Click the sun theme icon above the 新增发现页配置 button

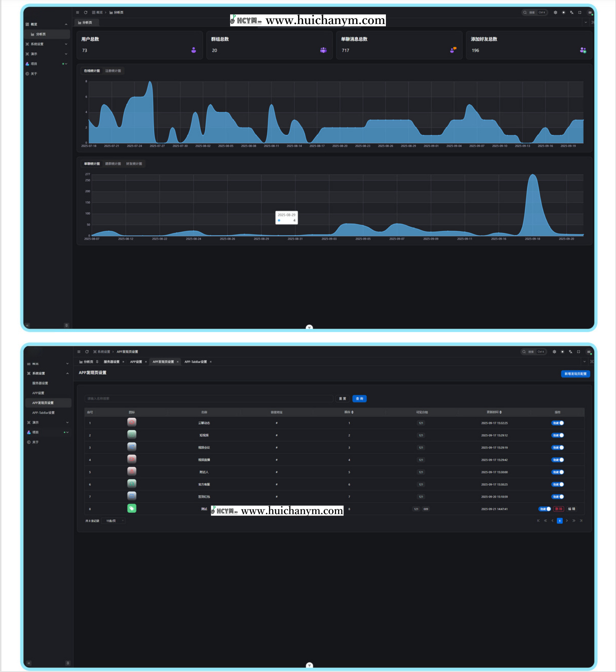point(562,352)
